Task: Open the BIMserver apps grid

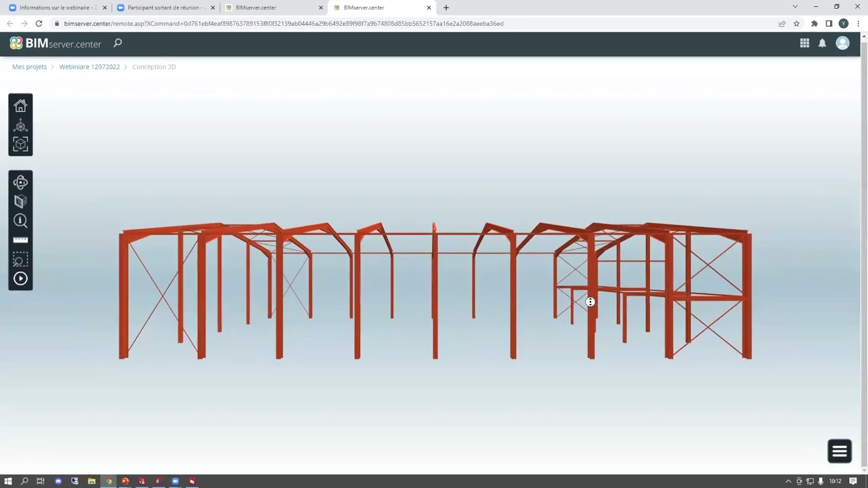Action: (x=804, y=43)
